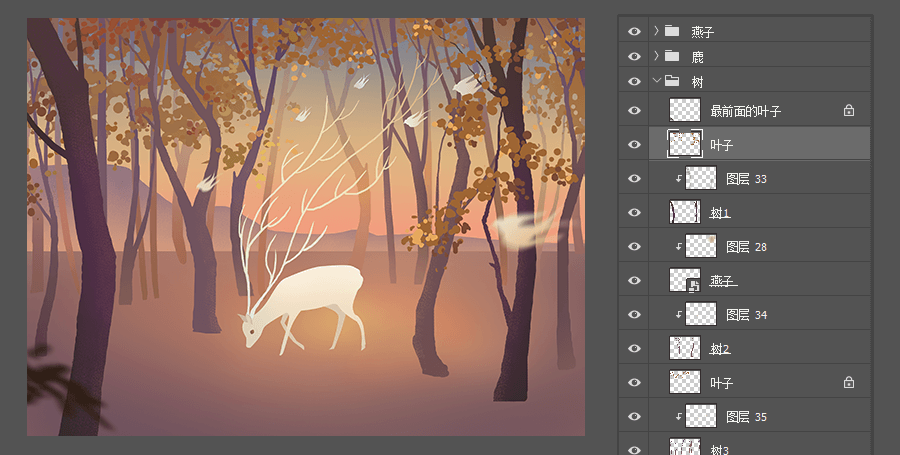Select the layer named 图层 33

(x=746, y=179)
